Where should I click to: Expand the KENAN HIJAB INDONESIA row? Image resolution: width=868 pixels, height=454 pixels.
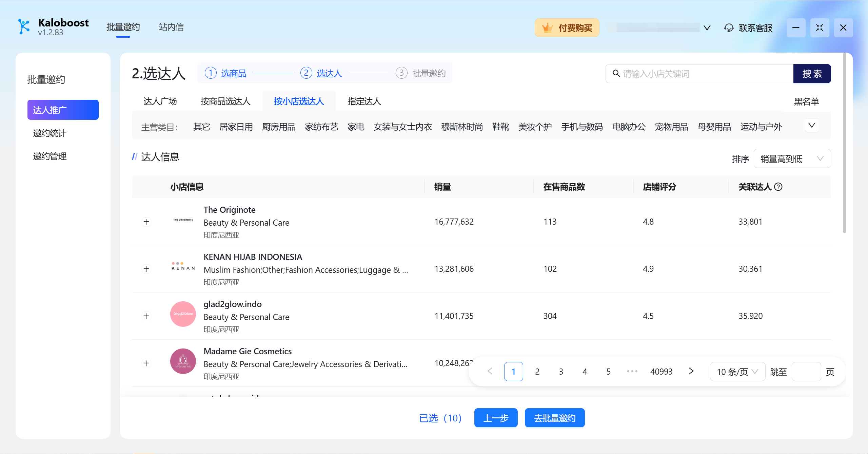point(146,269)
